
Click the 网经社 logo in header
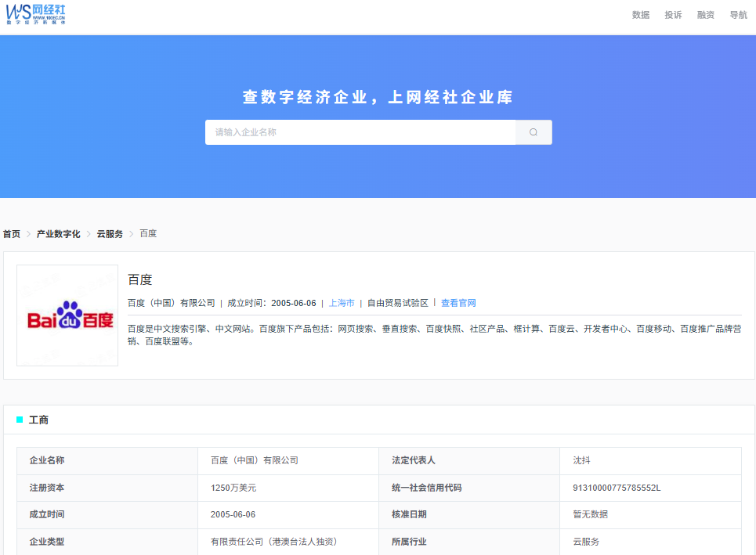point(36,13)
